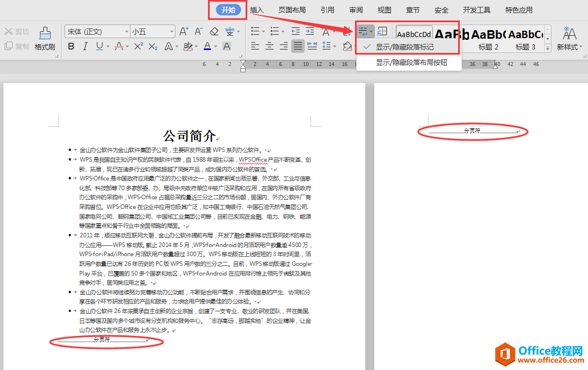Toggle superscript X² formatting

click(x=138, y=46)
